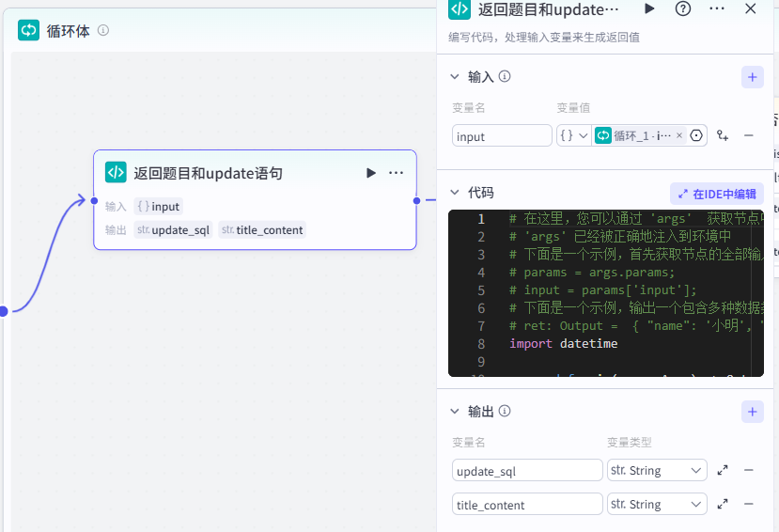The height and width of the screenshot is (532, 779).
Task: Delete the update_sql output row
Action: [749, 470]
